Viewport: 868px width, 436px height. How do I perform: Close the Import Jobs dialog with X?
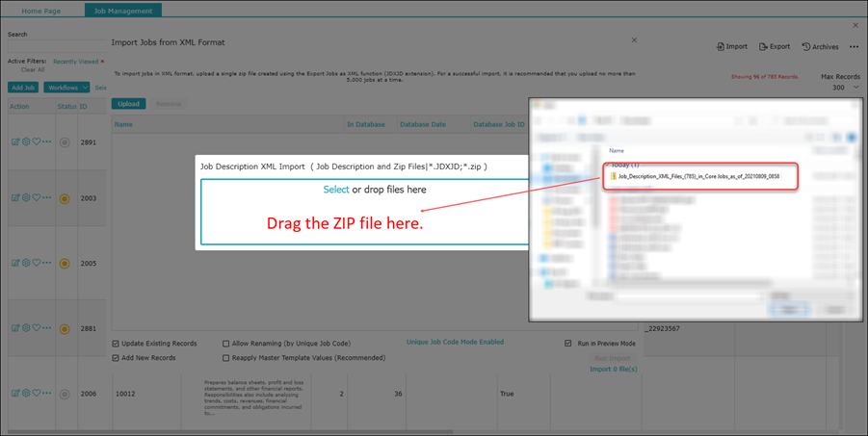(633, 40)
